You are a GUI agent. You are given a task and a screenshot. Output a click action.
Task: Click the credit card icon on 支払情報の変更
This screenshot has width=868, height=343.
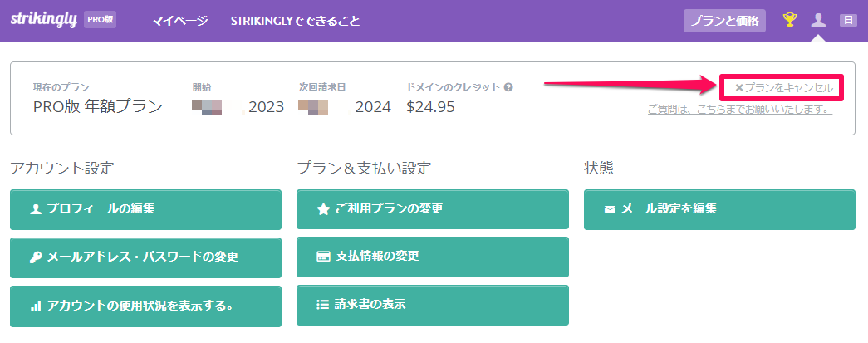click(323, 257)
